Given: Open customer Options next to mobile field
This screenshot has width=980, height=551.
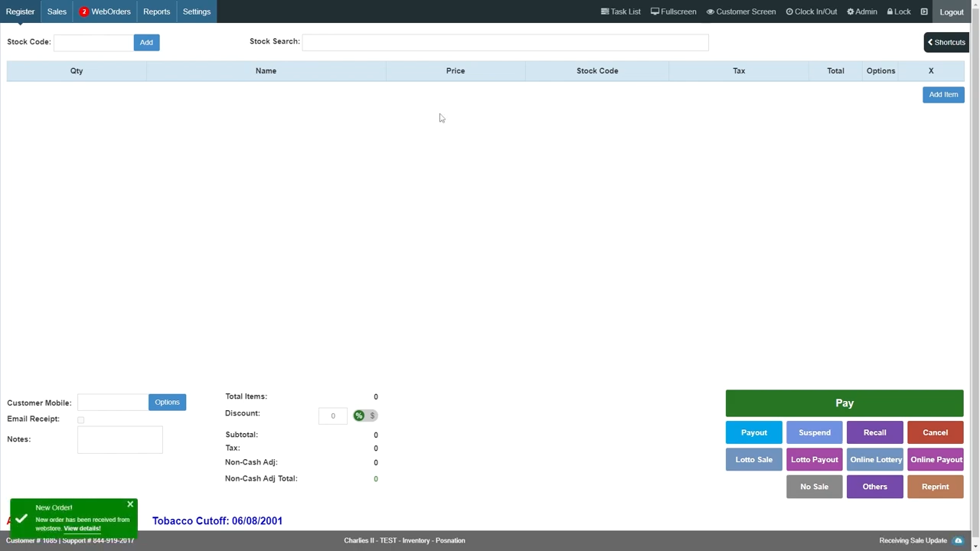Looking at the screenshot, I should (x=167, y=403).
